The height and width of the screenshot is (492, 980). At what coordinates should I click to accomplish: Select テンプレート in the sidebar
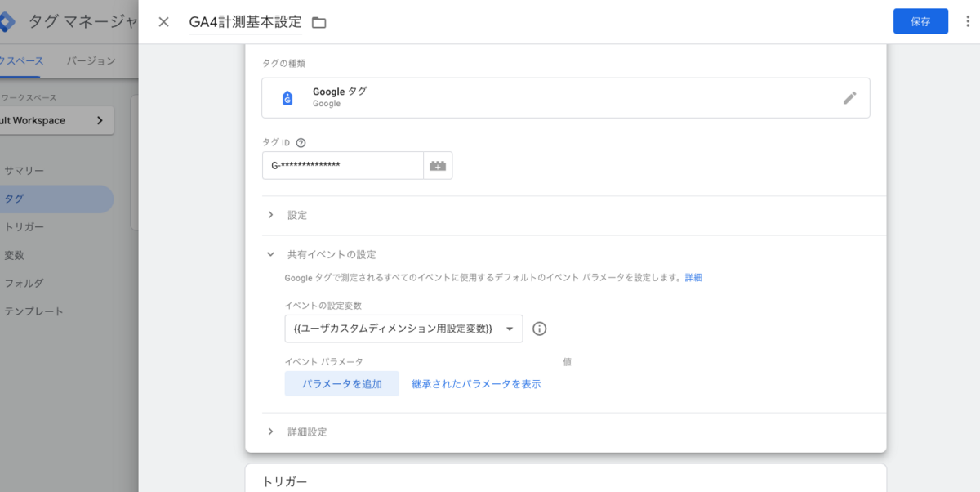pos(34,311)
